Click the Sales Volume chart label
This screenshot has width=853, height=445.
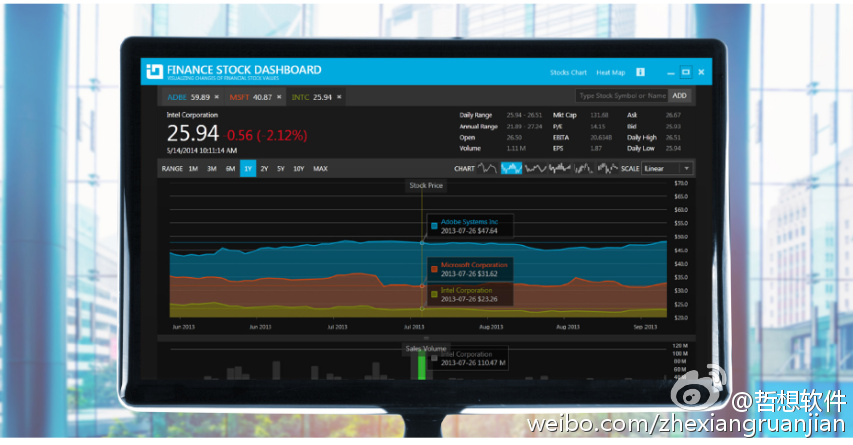(426, 348)
